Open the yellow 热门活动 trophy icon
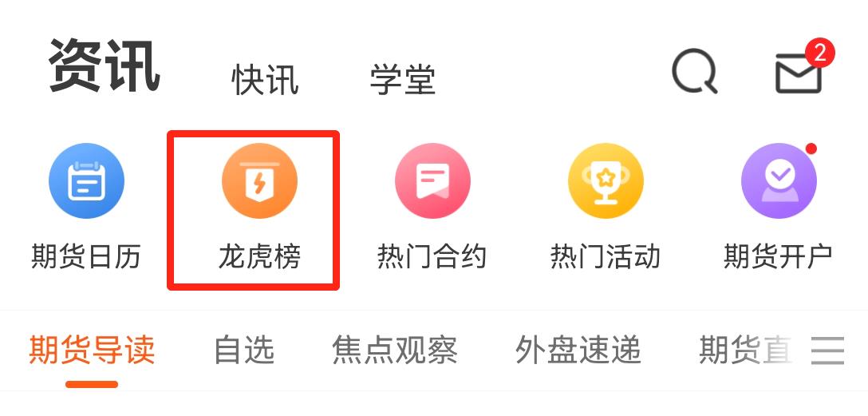Viewport: 868px width, 416px height. pyautogui.click(x=606, y=180)
